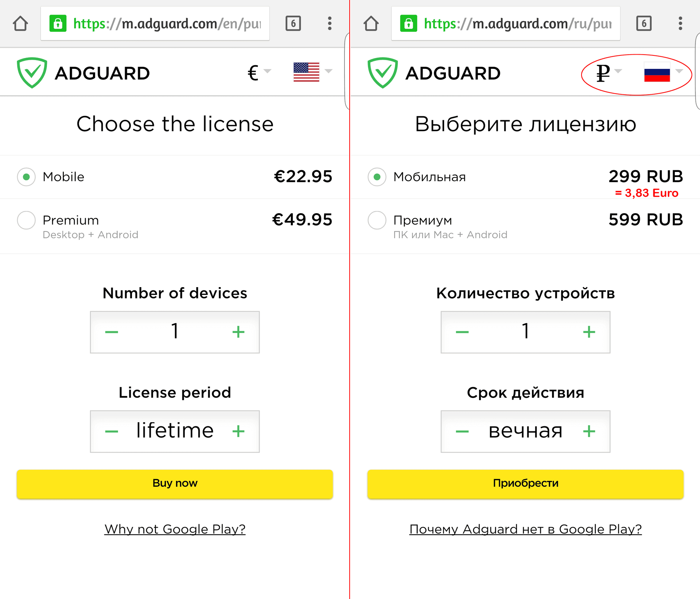Select the Mobile license radio button

(x=26, y=177)
